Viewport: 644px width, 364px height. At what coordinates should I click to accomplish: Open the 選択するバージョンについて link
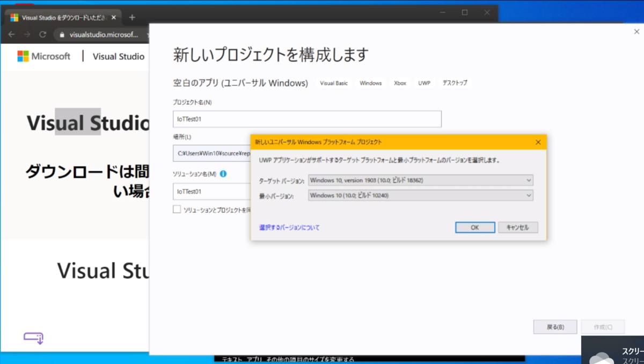(289, 227)
